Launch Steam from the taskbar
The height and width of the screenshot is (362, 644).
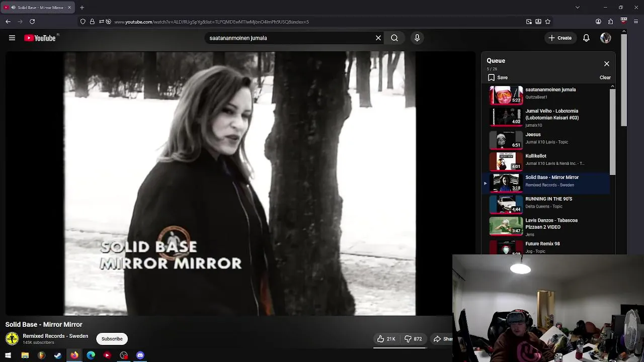(x=58, y=355)
